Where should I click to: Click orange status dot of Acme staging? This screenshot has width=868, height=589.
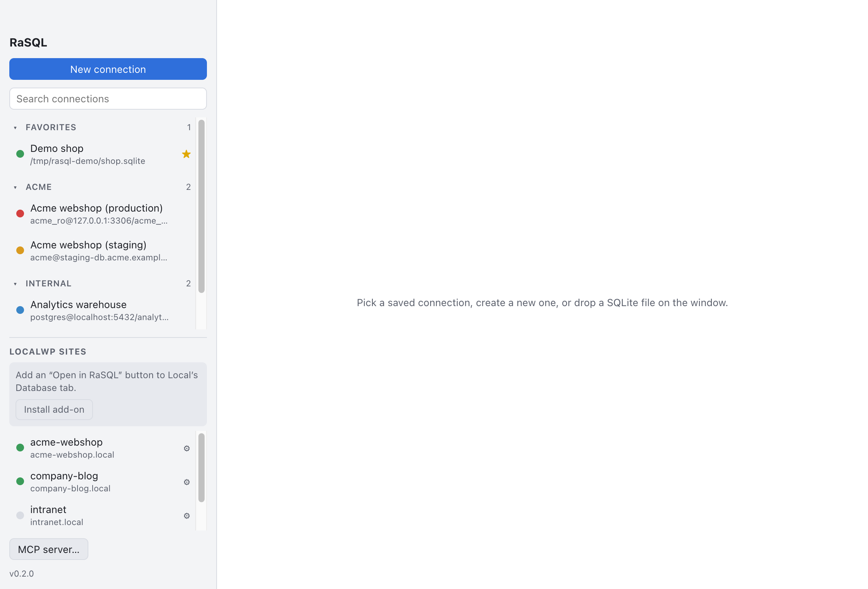pyautogui.click(x=20, y=250)
